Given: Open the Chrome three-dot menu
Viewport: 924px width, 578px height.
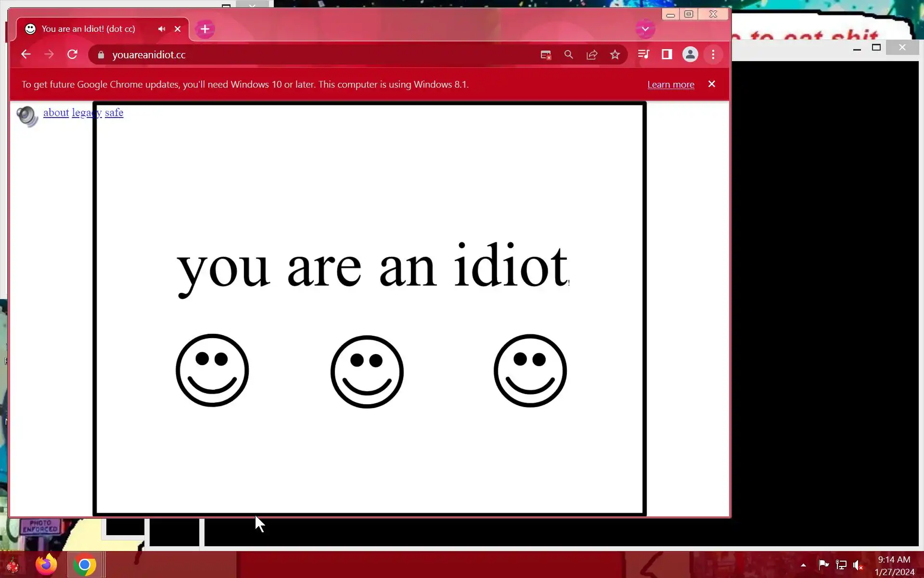Looking at the screenshot, I should point(713,54).
